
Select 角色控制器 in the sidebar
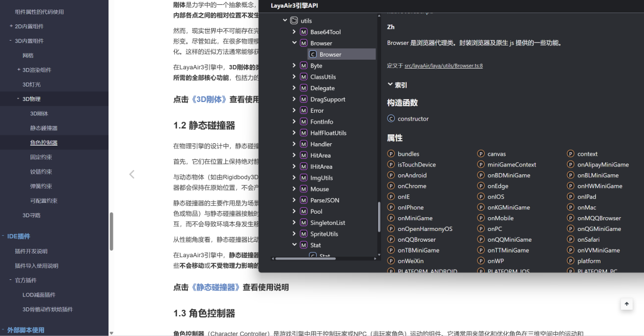(44, 143)
